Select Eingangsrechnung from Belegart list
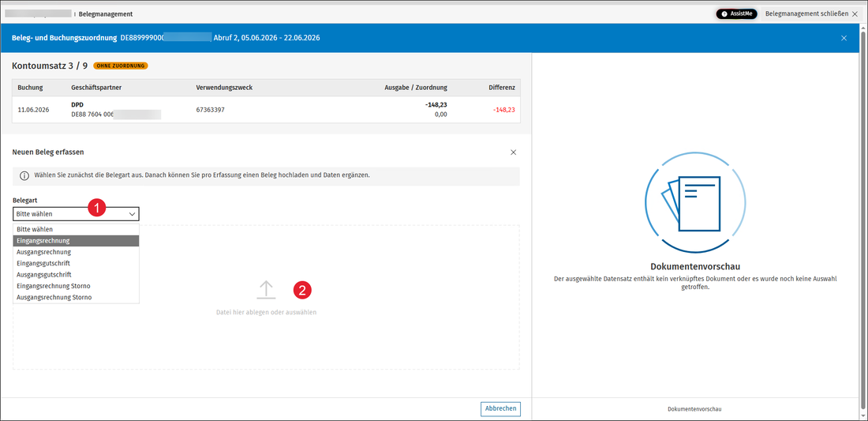868x421 pixels. point(76,240)
